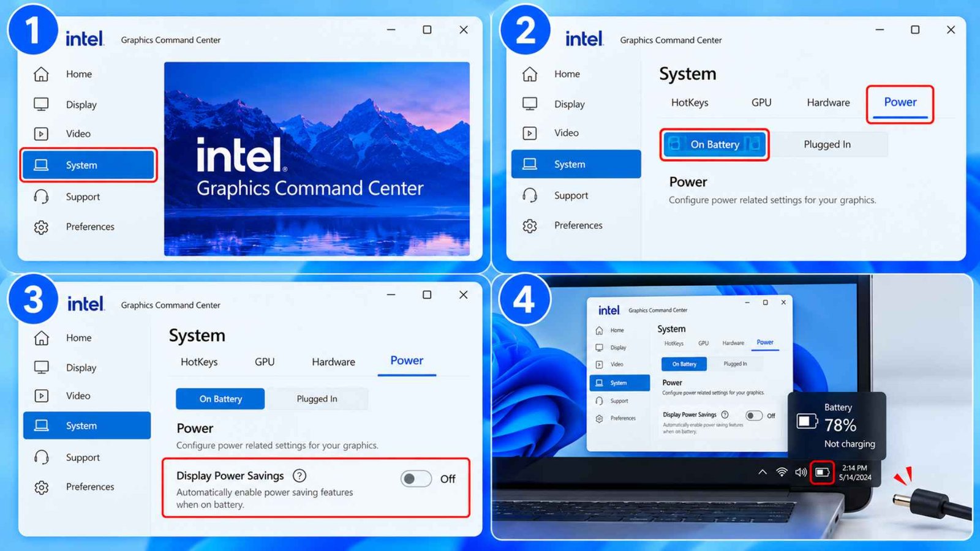Open HotKeys tab in panel 2
The width and height of the screenshot is (980, 551).
coord(690,103)
